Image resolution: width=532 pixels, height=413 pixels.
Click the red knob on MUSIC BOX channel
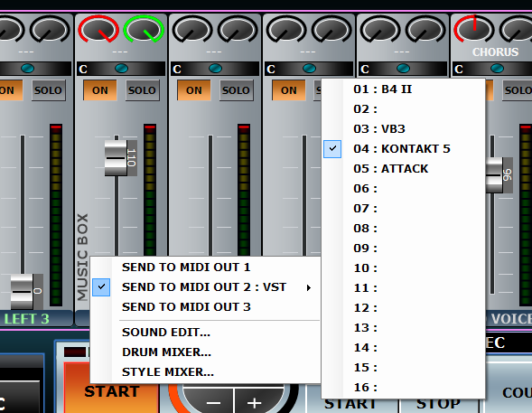[98, 29]
